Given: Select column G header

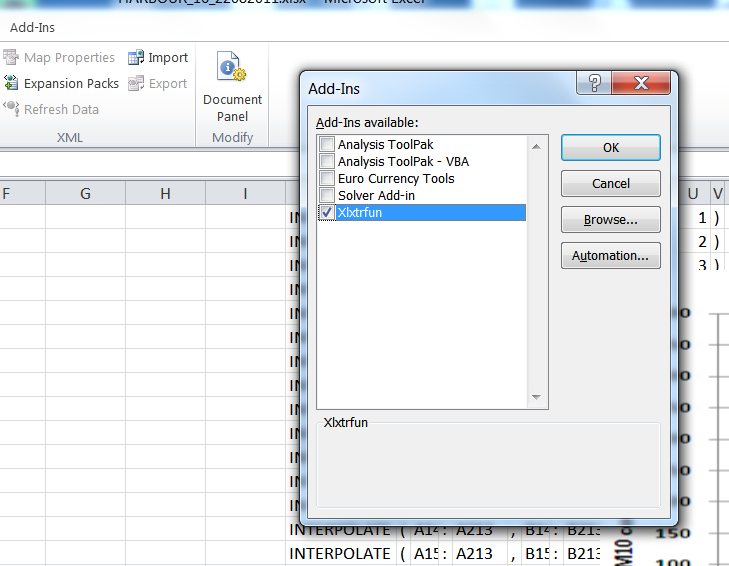Looking at the screenshot, I should click(86, 193).
